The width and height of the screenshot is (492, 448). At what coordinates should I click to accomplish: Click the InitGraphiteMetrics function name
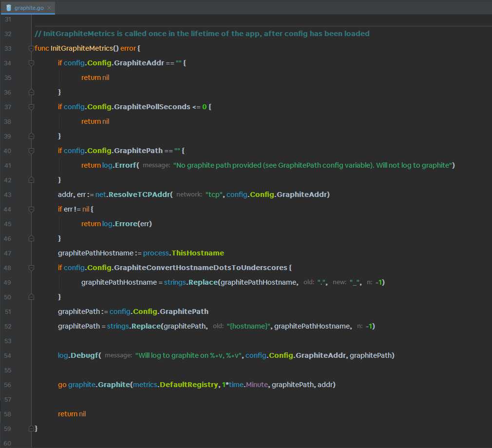point(81,48)
